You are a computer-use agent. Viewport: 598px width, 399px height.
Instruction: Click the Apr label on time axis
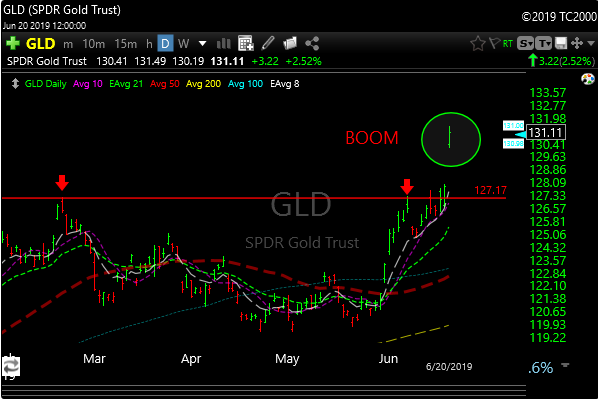coord(191,359)
